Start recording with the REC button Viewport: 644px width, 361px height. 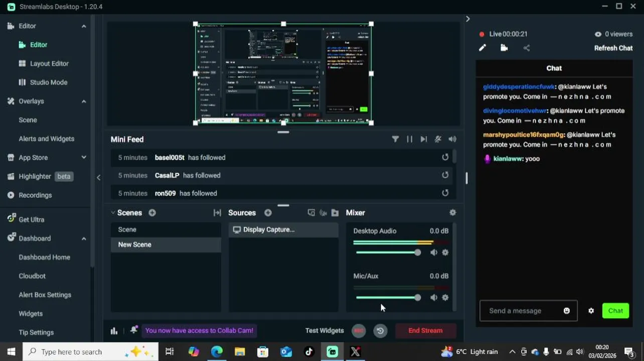point(359,330)
